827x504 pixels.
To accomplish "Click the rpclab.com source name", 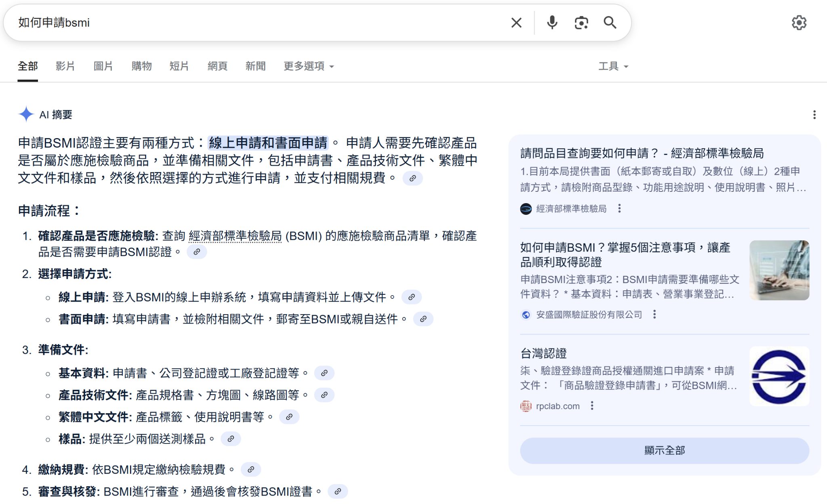I will tap(558, 406).
